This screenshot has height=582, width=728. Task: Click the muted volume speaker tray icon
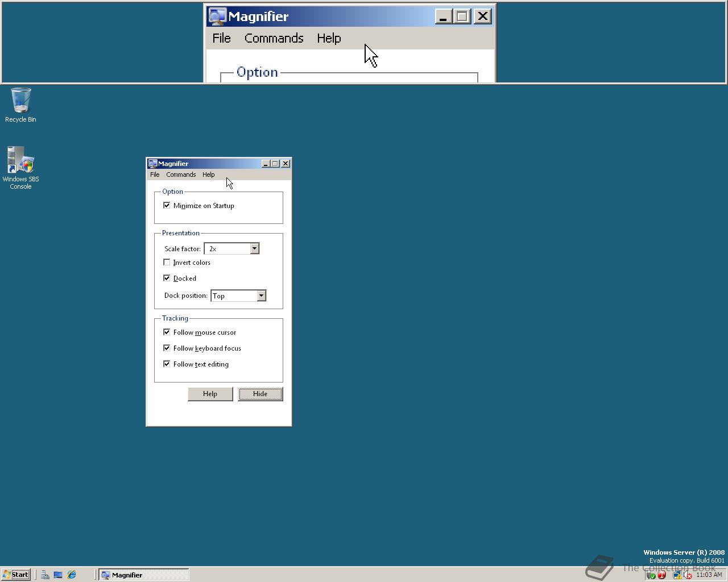[x=687, y=575]
